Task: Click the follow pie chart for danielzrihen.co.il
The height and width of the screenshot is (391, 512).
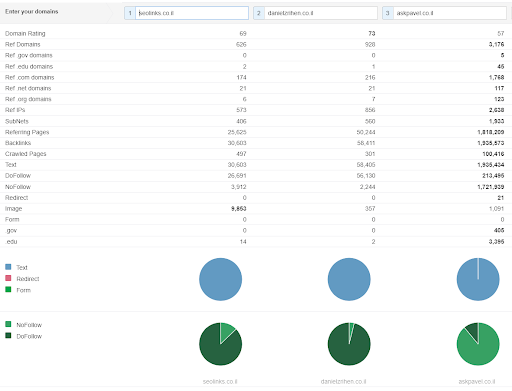Action: pos(349,344)
